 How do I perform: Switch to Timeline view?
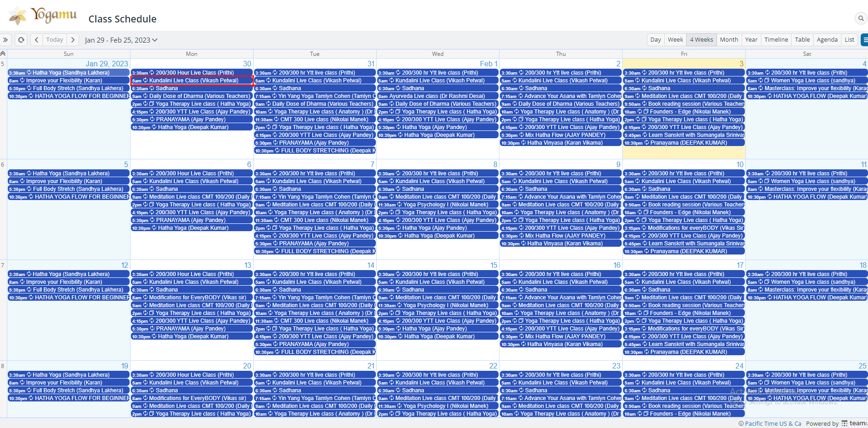776,40
